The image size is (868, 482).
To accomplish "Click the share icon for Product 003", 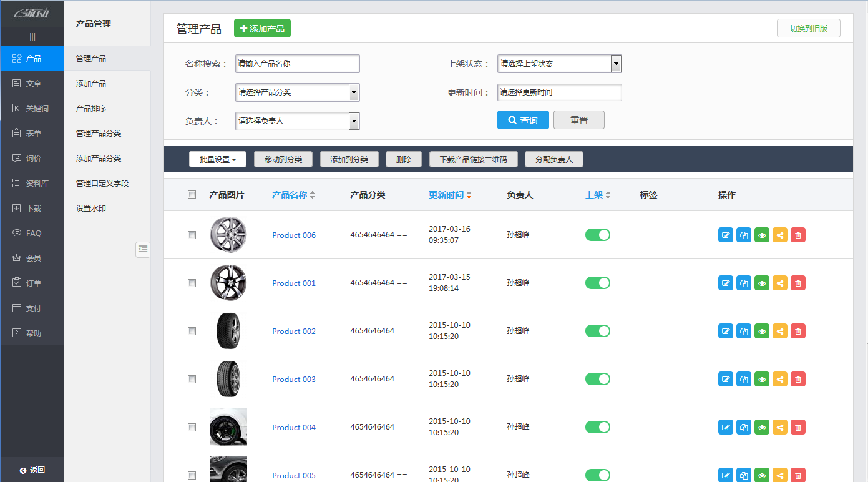I will tap(780, 379).
